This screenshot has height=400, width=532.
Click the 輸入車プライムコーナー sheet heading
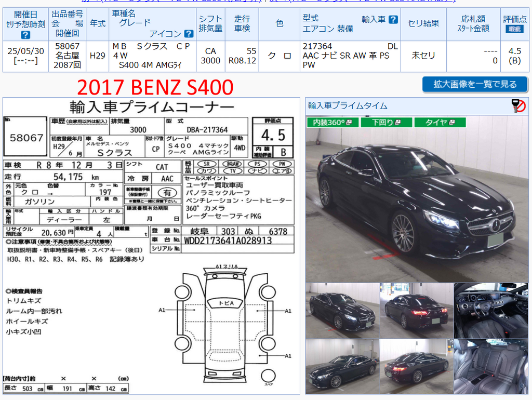[x=152, y=107]
